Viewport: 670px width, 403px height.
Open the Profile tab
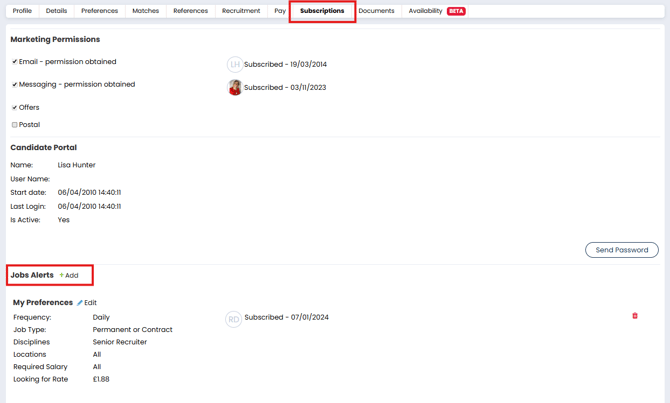point(22,11)
